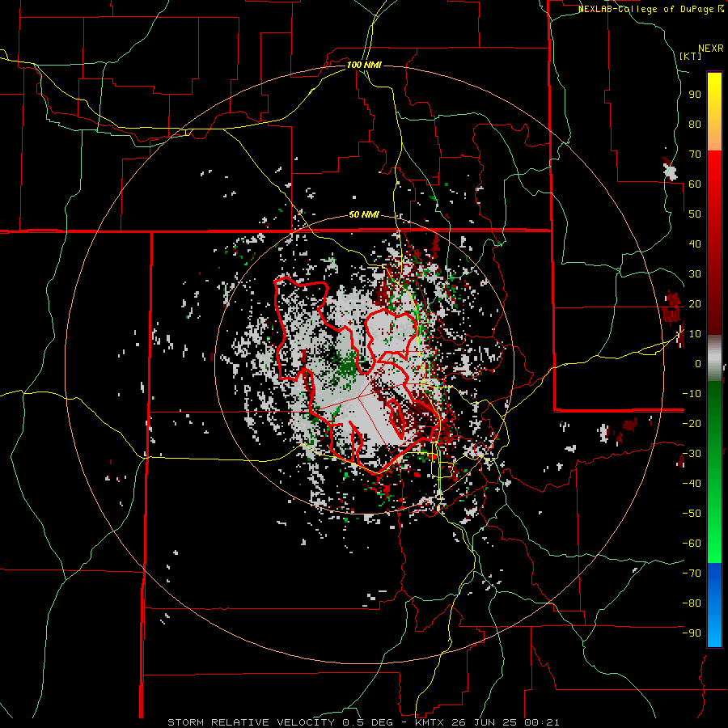Click the [KT] units label
728x728 pixels.
coord(691,56)
